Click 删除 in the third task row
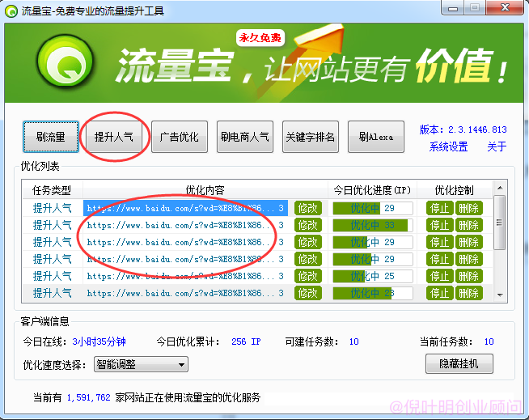 click(469, 242)
